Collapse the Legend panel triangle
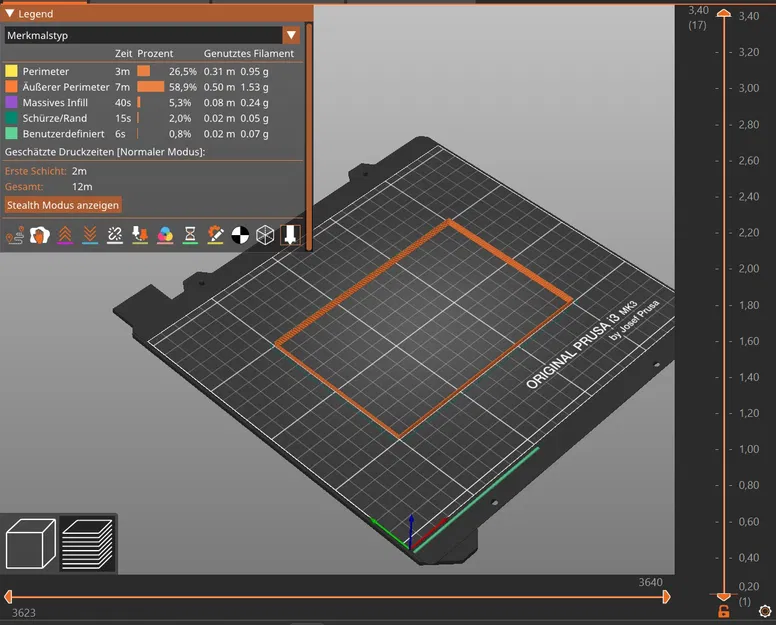The height and width of the screenshot is (625, 776). (x=10, y=14)
